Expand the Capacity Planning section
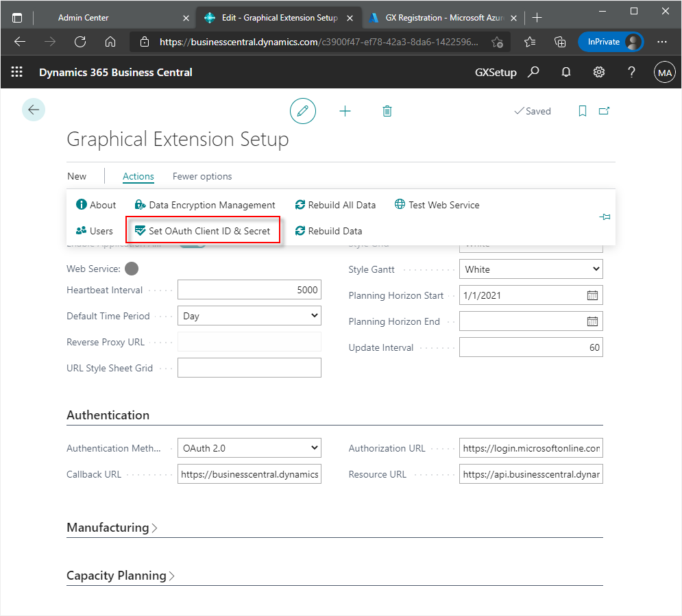This screenshot has height=616, width=682. click(x=121, y=576)
